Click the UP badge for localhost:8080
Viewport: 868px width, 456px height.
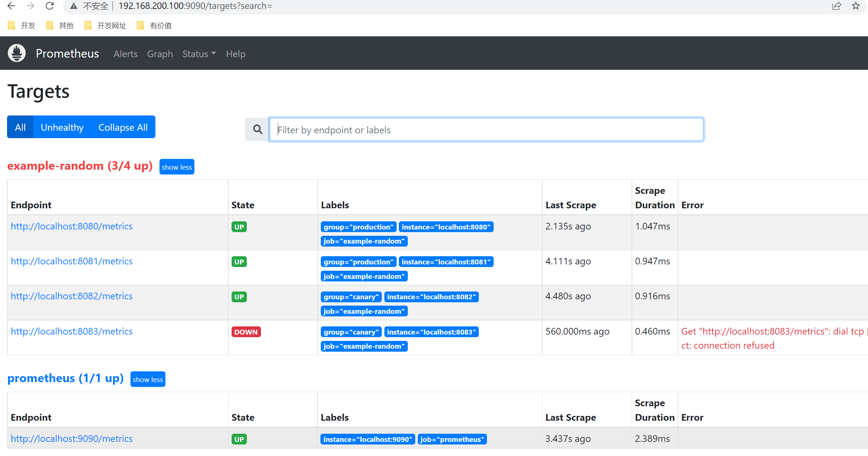[x=239, y=227]
